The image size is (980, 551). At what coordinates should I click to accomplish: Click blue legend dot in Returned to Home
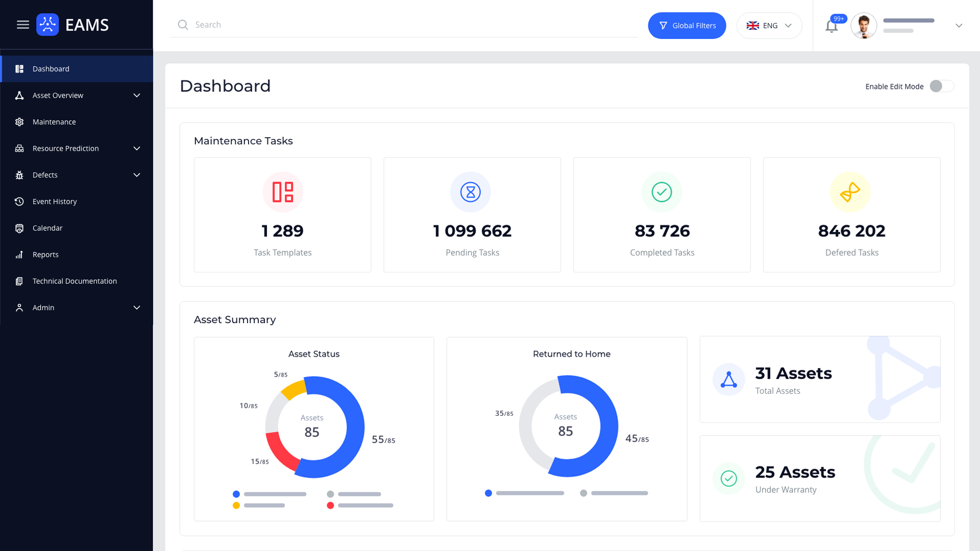pyautogui.click(x=488, y=493)
